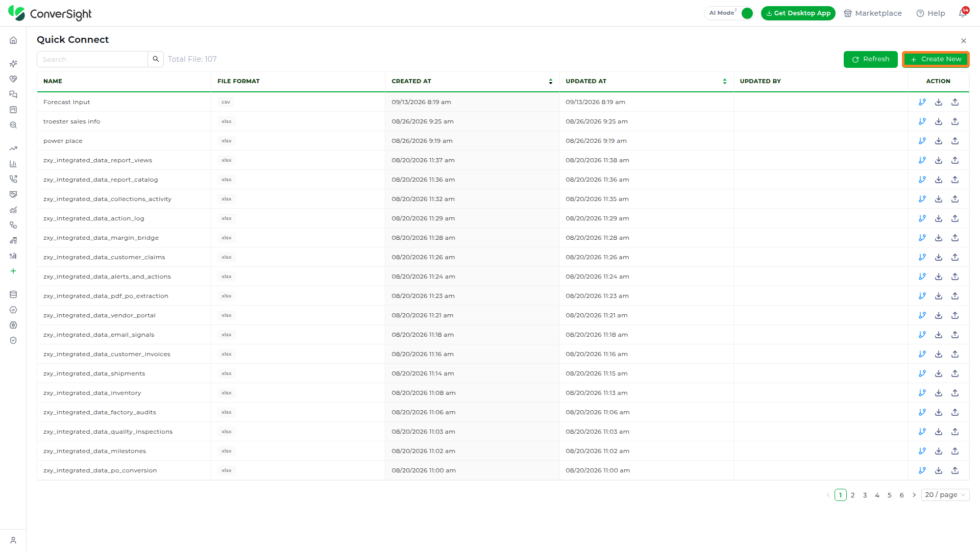980x551 pixels.
Task: Download zxy_integrated_data_vendor_portal file
Action: click(939, 315)
